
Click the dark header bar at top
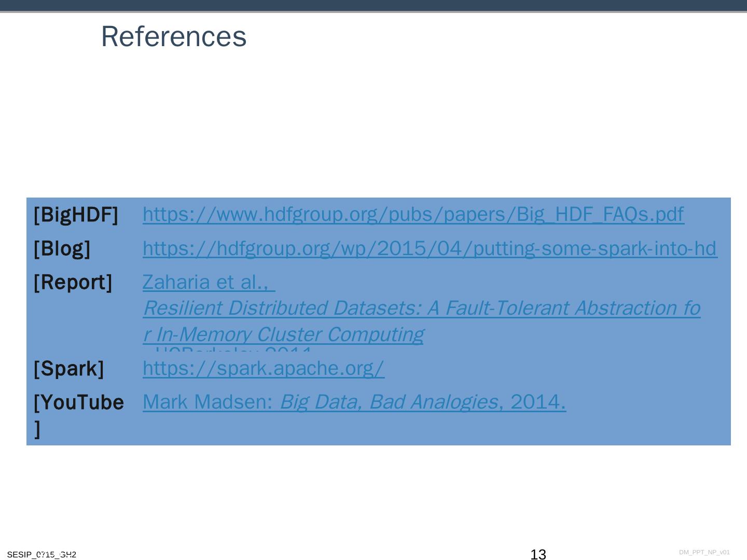click(x=374, y=5)
